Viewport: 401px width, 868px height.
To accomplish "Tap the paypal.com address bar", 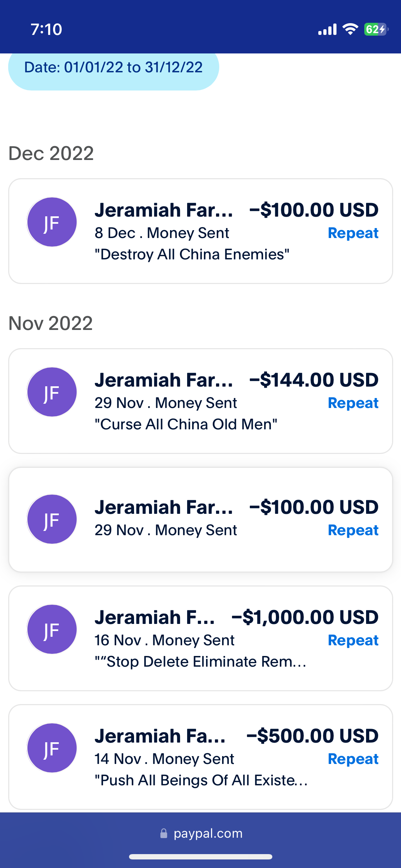I will pyautogui.click(x=201, y=833).
